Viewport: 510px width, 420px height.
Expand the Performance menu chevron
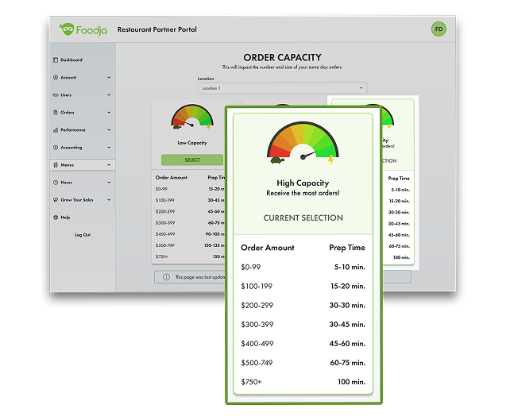(x=109, y=130)
